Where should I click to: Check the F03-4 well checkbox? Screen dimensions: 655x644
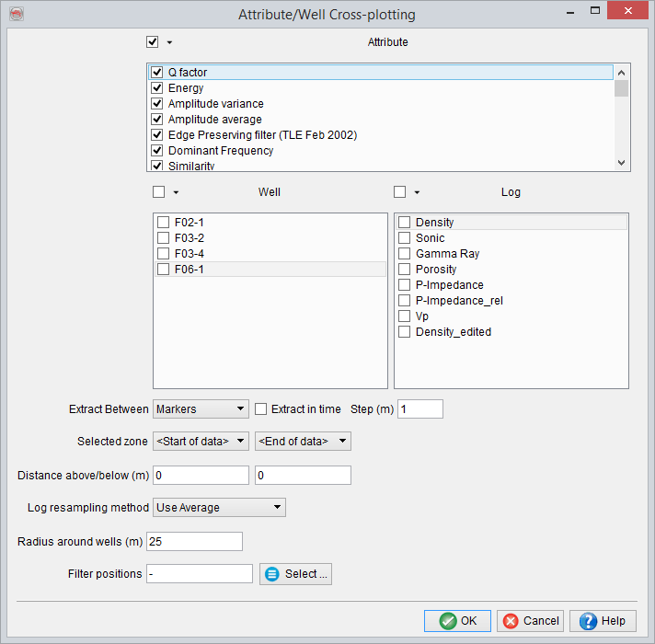click(163, 254)
